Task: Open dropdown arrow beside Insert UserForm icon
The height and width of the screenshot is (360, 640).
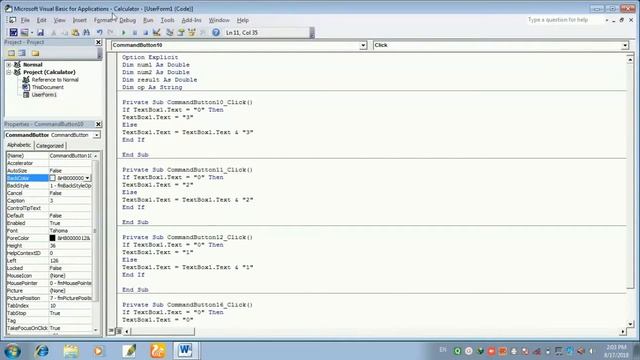Action: point(32,32)
